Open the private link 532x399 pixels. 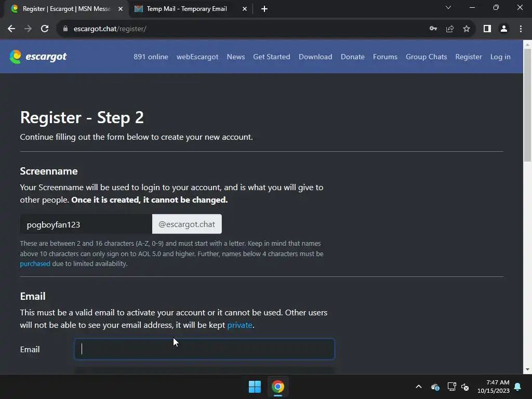pos(240,325)
